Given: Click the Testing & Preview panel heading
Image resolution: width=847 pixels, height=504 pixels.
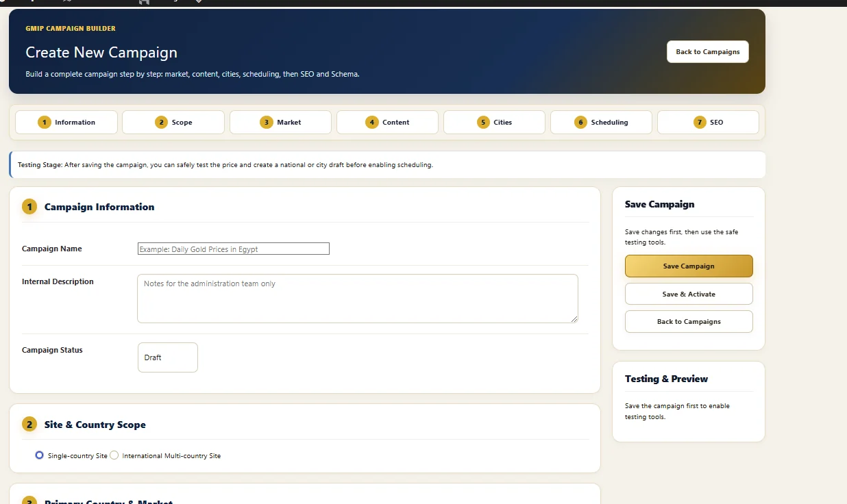Looking at the screenshot, I should point(666,379).
